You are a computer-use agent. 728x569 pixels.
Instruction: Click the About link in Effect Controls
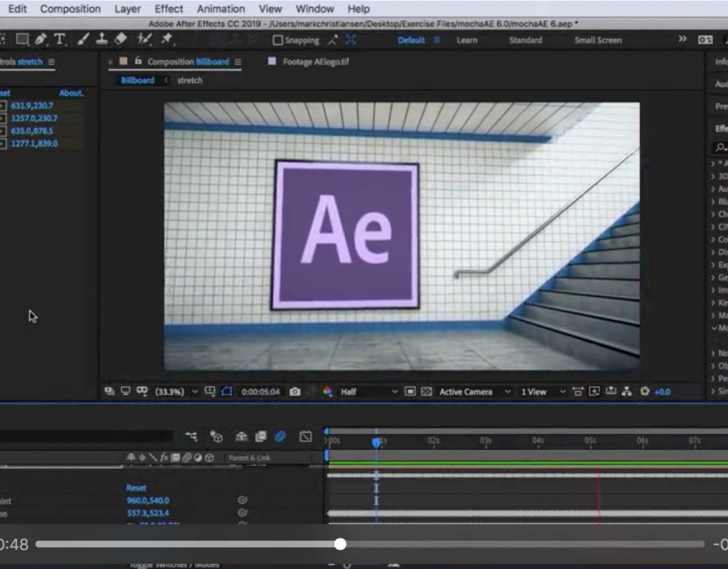[72, 93]
